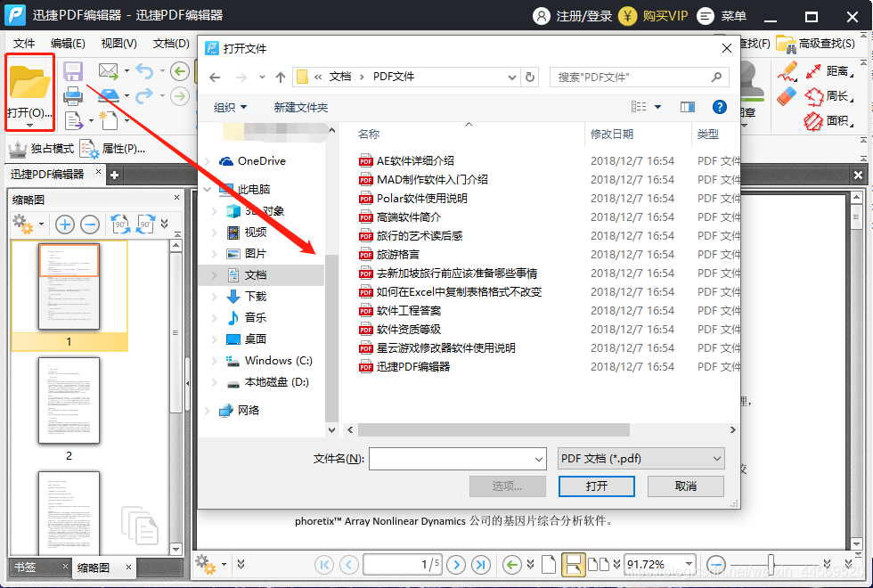Toggle the preview pane in Open dialog

click(x=688, y=107)
